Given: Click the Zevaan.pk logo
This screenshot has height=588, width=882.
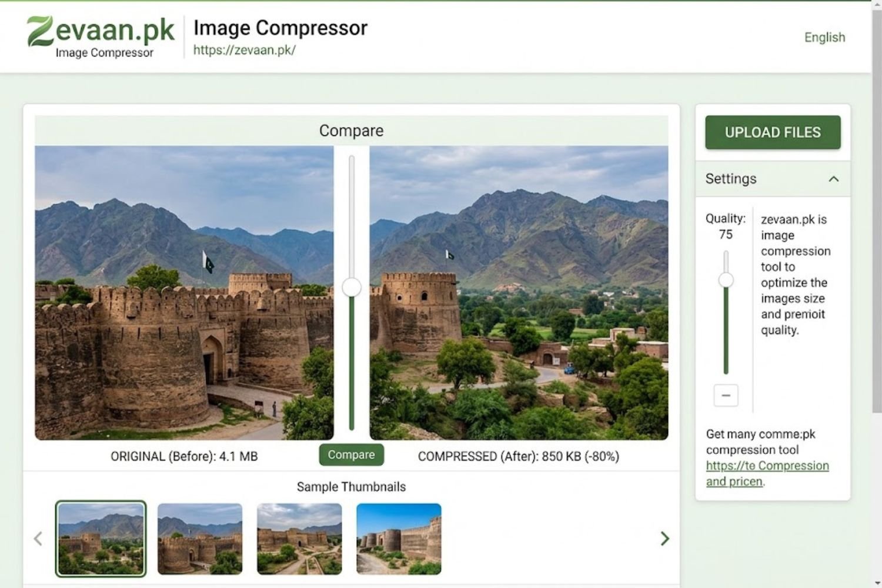Looking at the screenshot, I should [101, 37].
